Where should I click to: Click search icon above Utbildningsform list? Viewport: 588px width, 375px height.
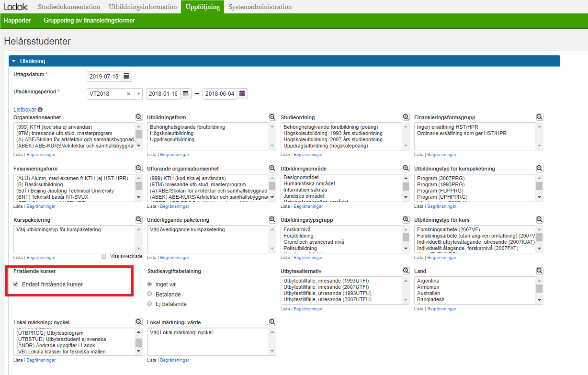point(272,117)
